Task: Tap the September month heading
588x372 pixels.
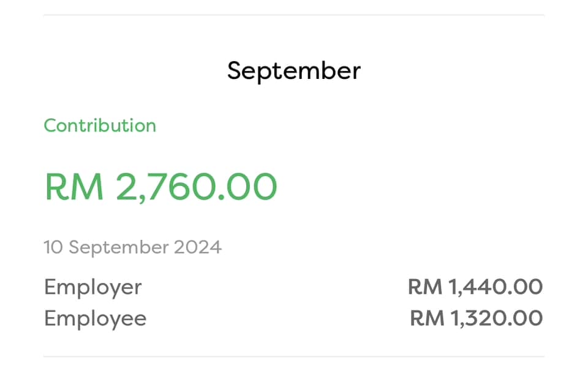Action: tap(293, 71)
